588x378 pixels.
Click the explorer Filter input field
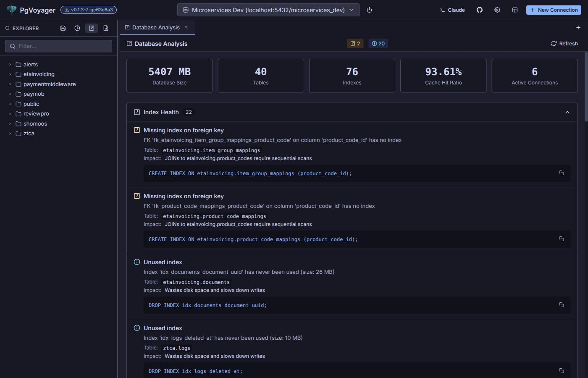pyautogui.click(x=58, y=46)
